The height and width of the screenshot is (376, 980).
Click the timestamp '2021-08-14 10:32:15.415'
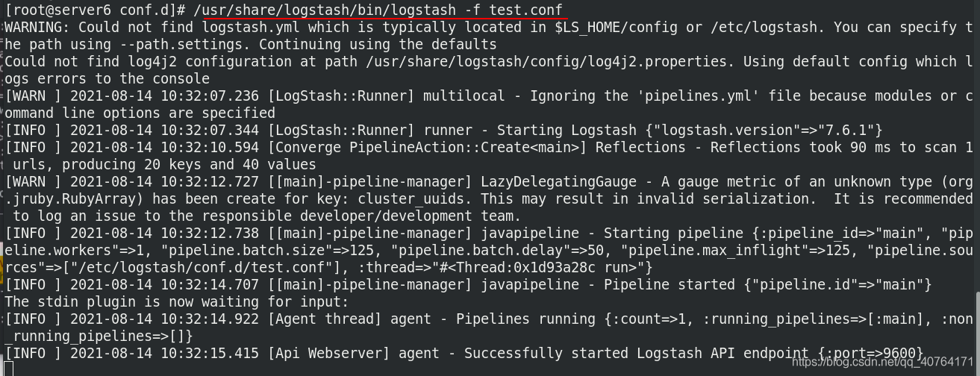163,353
